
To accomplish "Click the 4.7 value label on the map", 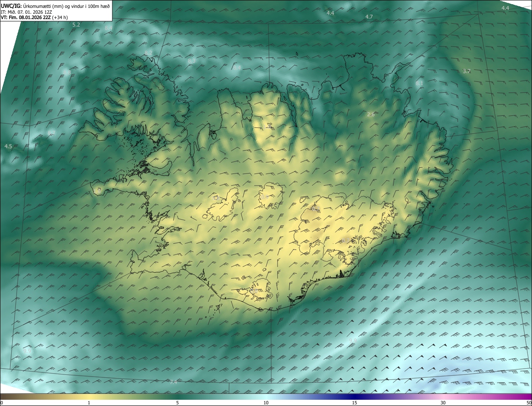I will (x=369, y=17).
